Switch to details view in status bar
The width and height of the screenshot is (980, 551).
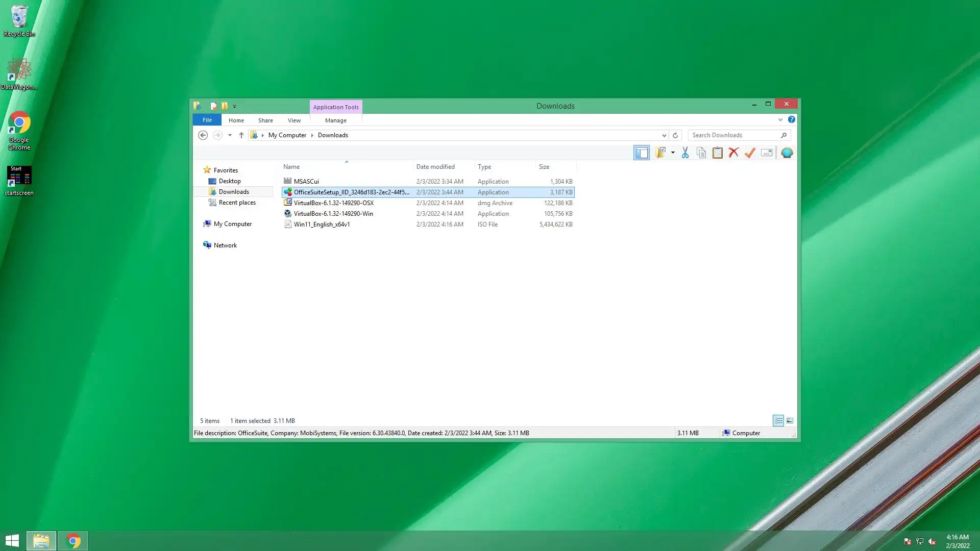tap(778, 420)
